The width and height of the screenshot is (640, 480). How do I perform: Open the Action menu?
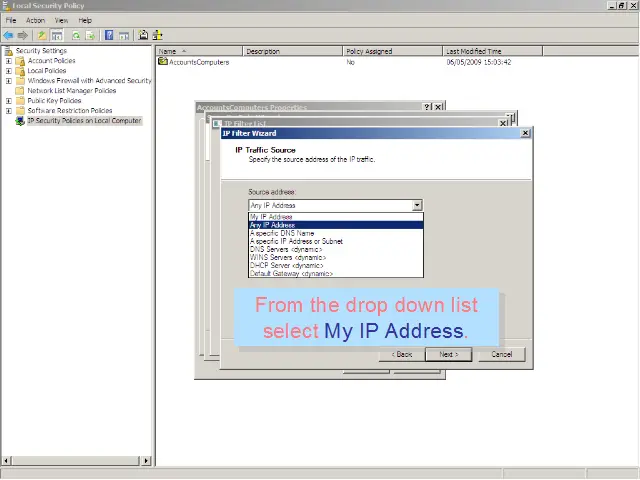point(35,20)
